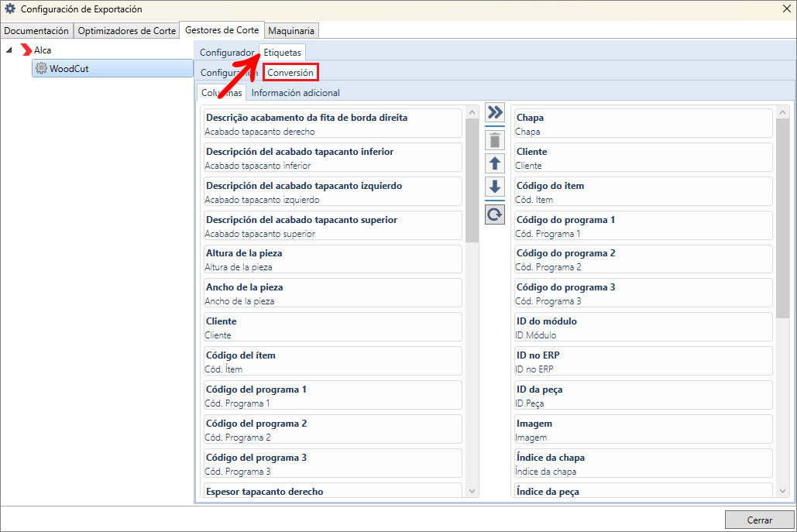The image size is (797, 532).
Task: Select the Etiquetas tab
Action: click(283, 53)
